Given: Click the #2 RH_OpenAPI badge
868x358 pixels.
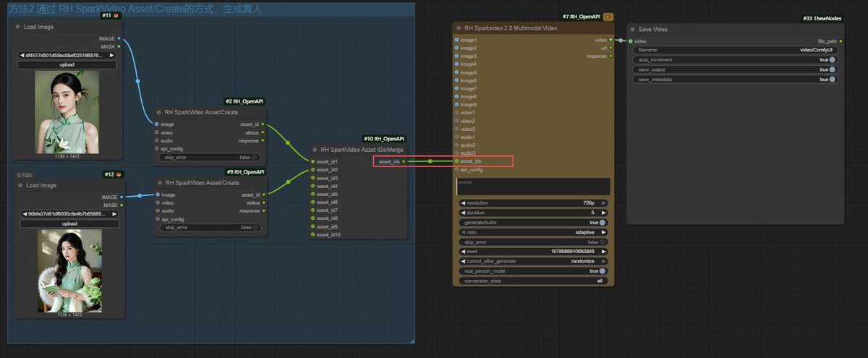Looking at the screenshot, I should tap(244, 101).
